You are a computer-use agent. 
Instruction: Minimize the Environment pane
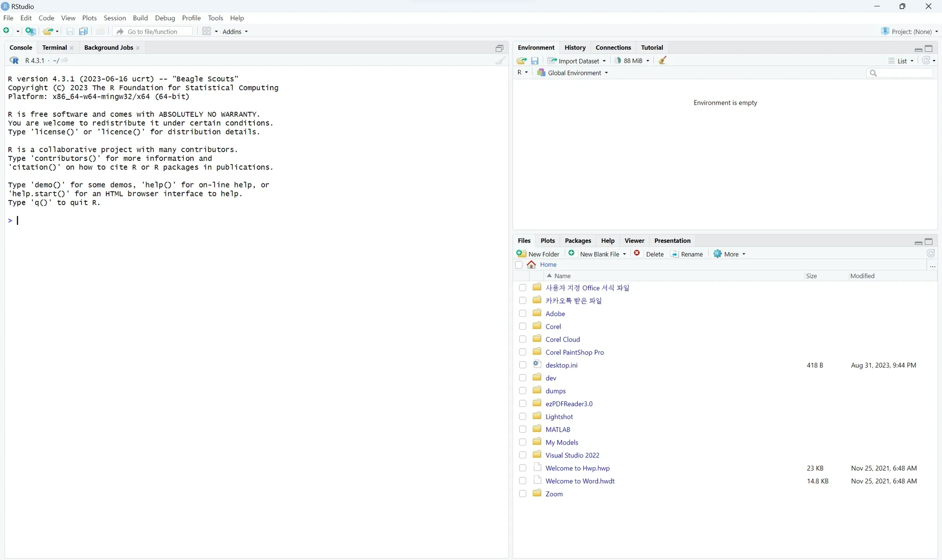[x=918, y=49]
